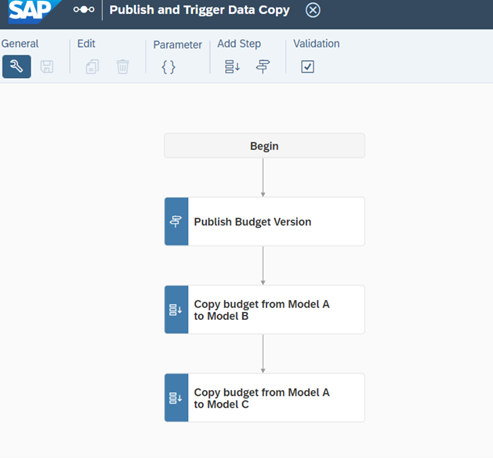Delete selected step with trash icon

pyautogui.click(x=123, y=67)
